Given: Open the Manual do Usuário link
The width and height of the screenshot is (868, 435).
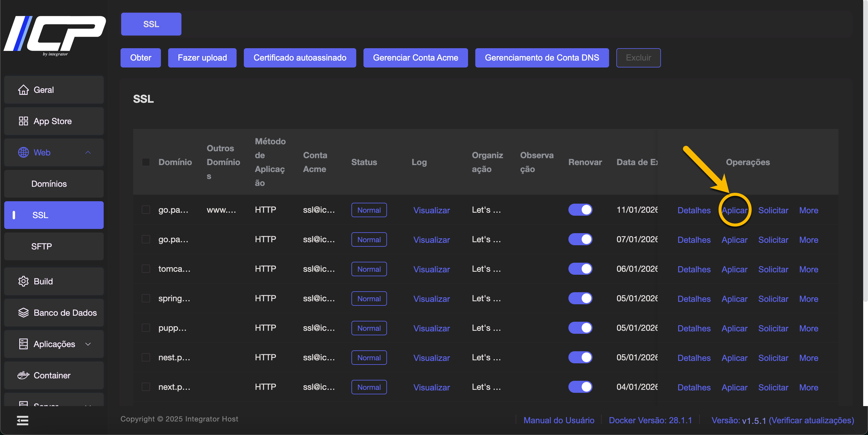Looking at the screenshot, I should click(558, 420).
